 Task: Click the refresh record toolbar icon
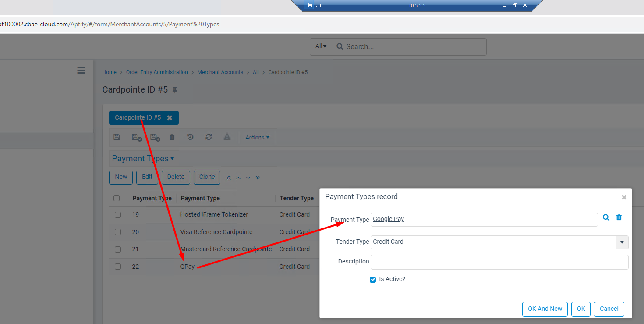tap(209, 137)
